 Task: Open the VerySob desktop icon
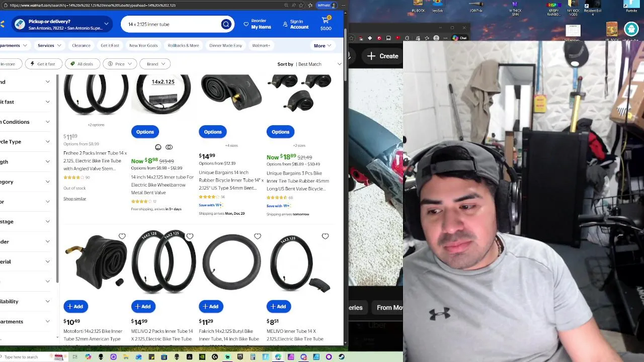(x=437, y=7)
